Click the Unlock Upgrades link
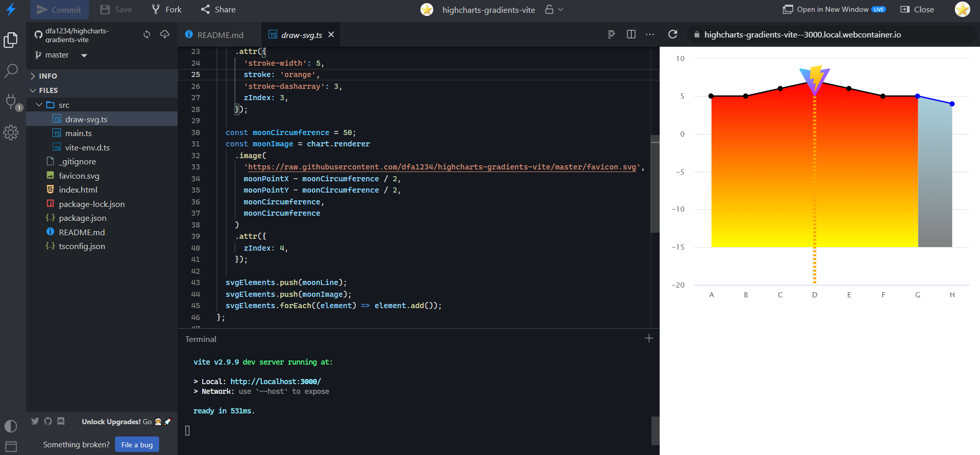The width and height of the screenshot is (980, 455). [x=126, y=422]
